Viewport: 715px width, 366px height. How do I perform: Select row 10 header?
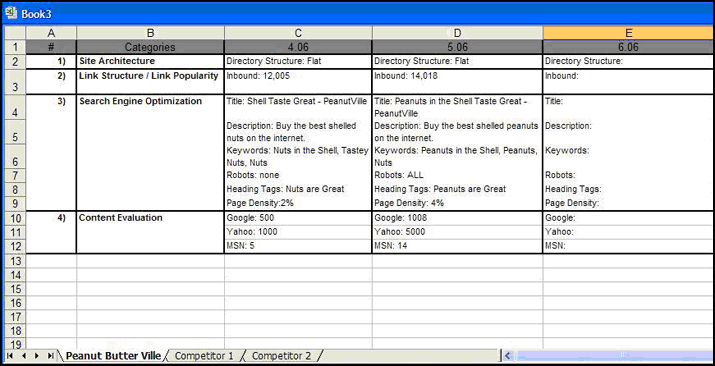click(15, 218)
